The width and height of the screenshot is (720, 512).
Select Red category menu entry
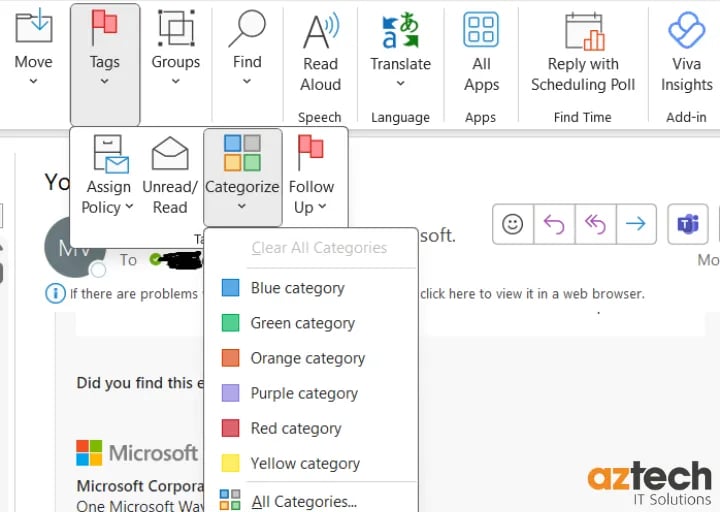(311, 428)
